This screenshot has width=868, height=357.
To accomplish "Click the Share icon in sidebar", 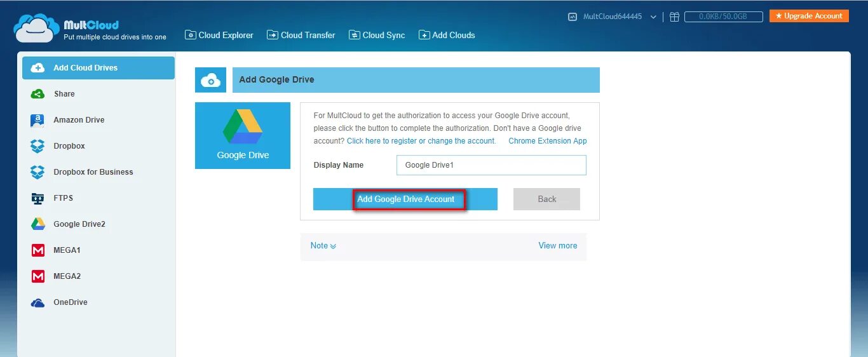I will tap(38, 94).
